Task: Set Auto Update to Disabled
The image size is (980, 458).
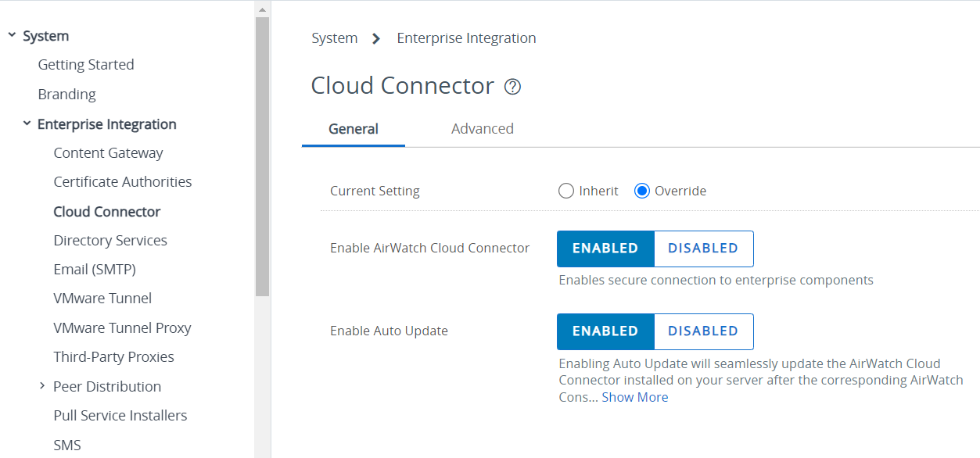Action: coord(703,331)
